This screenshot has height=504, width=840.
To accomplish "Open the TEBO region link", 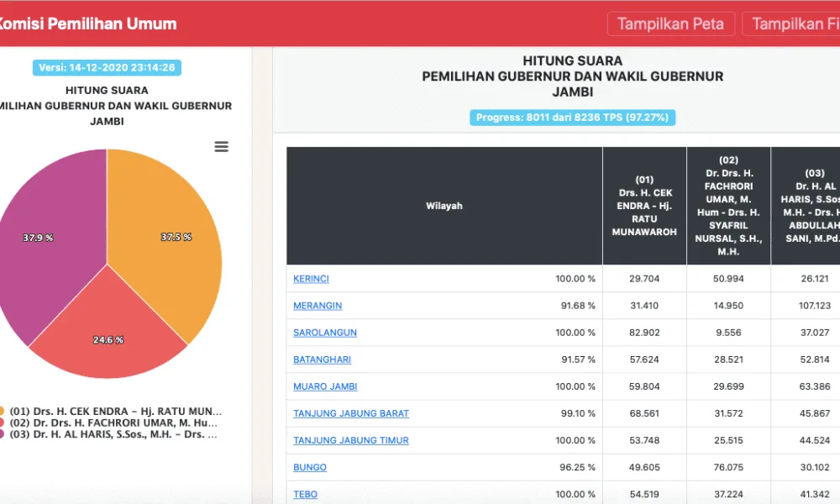I will (305, 494).
